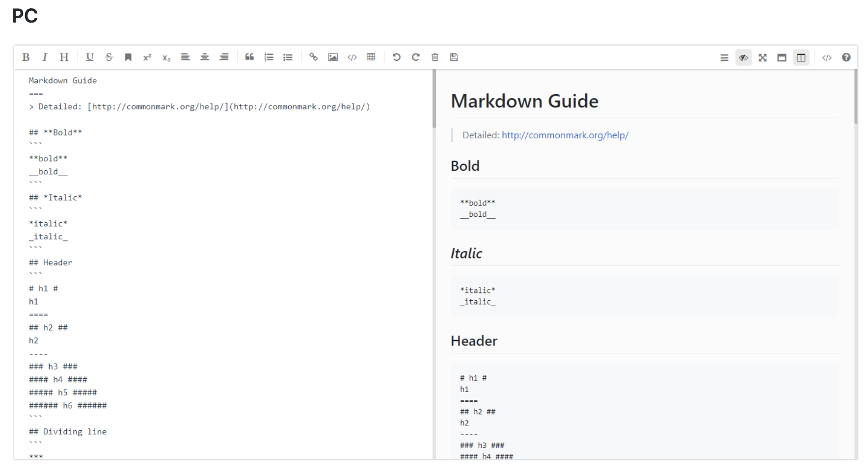The image size is (868, 470).
Task: Toggle the navigation outline menu
Action: pos(724,58)
